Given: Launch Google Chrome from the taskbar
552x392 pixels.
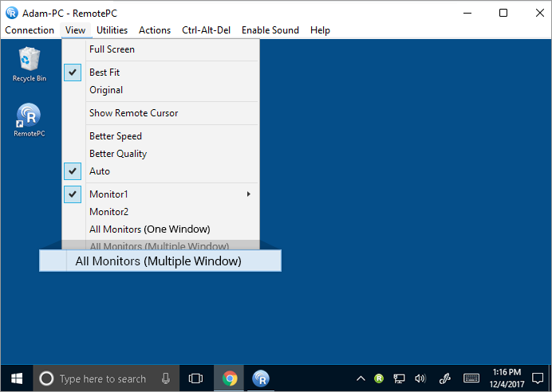Looking at the screenshot, I should coord(230,378).
